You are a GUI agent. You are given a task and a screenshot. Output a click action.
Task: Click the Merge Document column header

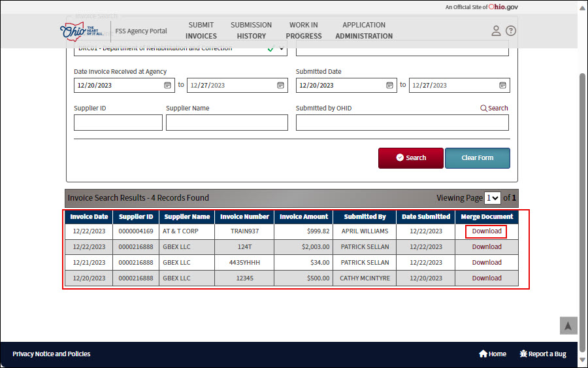(487, 217)
